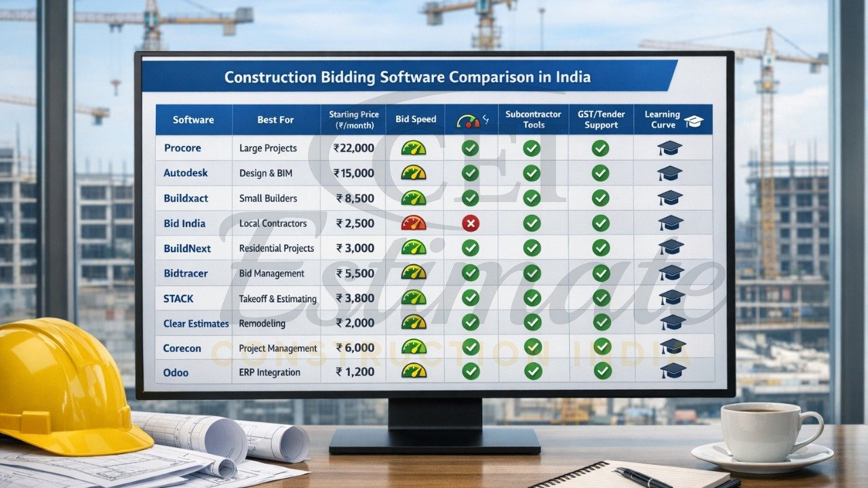Image resolution: width=868 pixels, height=488 pixels.
Task: Click Bidtracer's GST/Tender Support check mark
Action: 601,272
